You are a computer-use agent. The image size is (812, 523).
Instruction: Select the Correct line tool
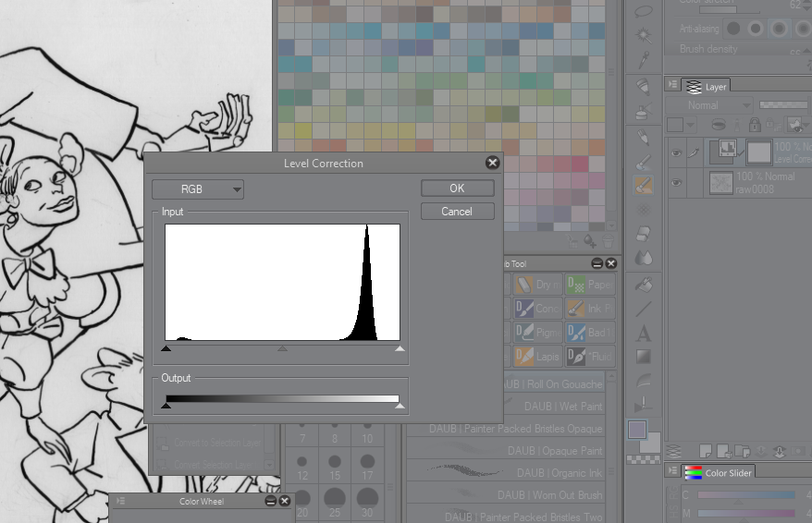(644, 381)
